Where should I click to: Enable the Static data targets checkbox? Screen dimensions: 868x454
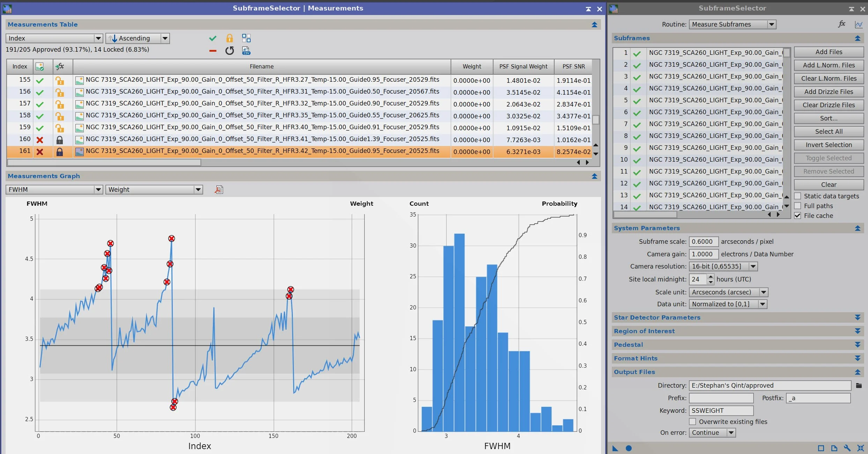[x=797, y=196]
